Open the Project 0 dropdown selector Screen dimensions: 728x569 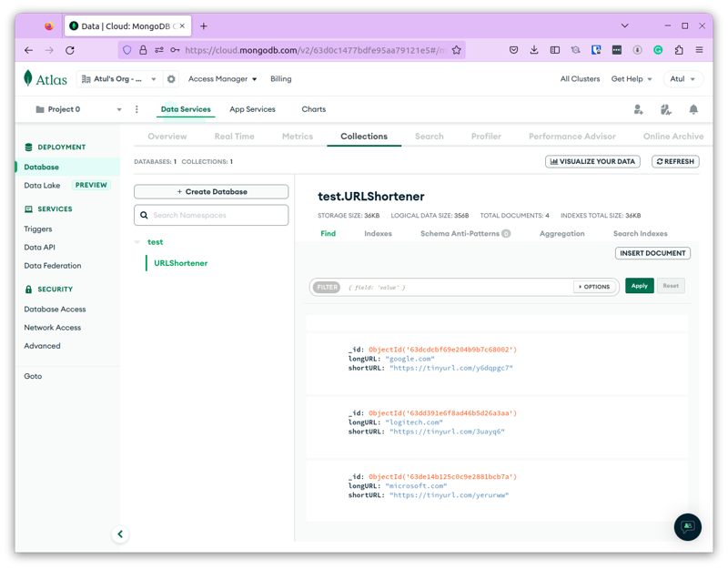tap(77, 109)
